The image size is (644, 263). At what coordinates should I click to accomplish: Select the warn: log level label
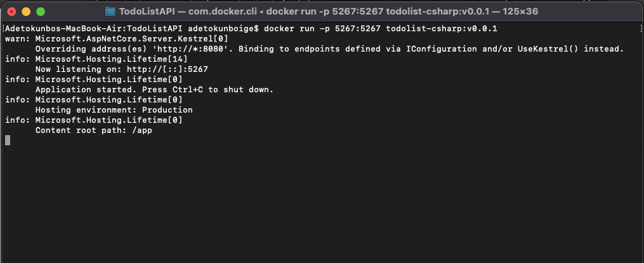17,39
